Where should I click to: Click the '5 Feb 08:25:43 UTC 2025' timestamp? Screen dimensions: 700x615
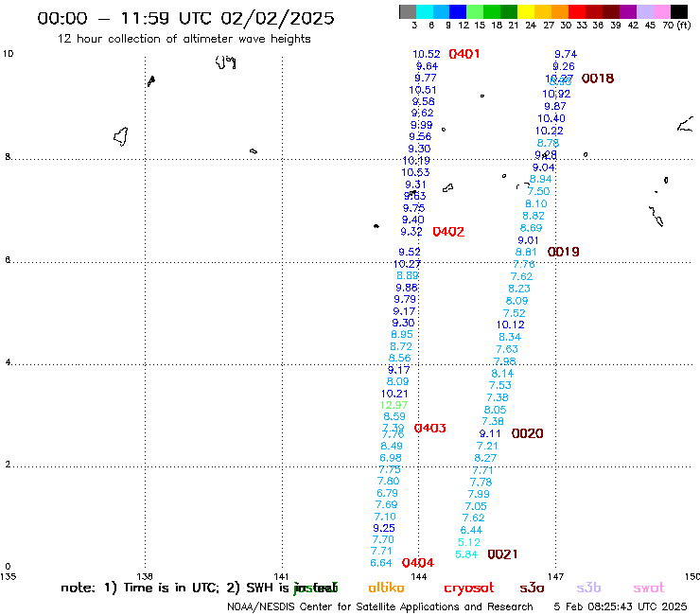pyautogui.click(x=621, y=606)
